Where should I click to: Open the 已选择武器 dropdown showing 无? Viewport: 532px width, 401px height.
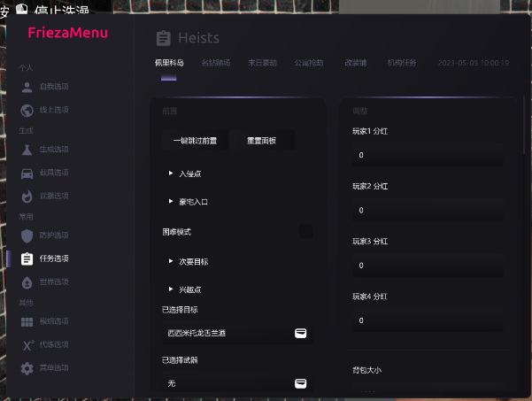(x=237, y=383)
